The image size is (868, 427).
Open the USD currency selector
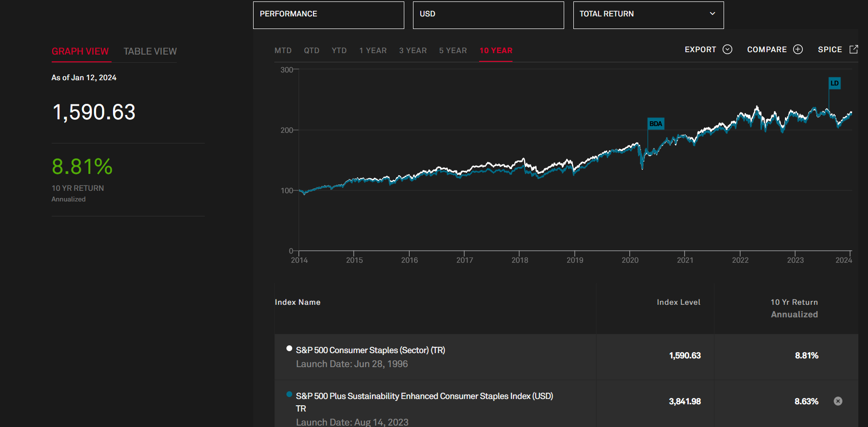tap(488, 15)
